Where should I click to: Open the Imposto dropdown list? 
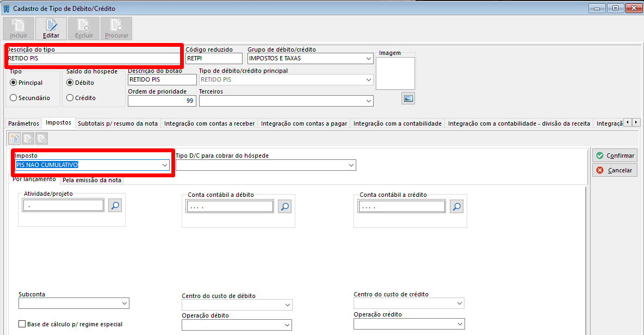tap(165, 165)
